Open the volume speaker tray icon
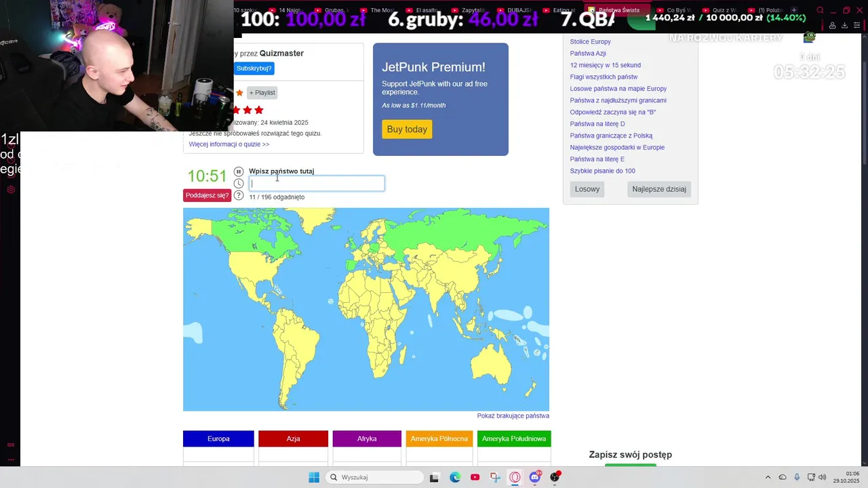This screenshot has width=868, height=488. (x=823, y=477)
